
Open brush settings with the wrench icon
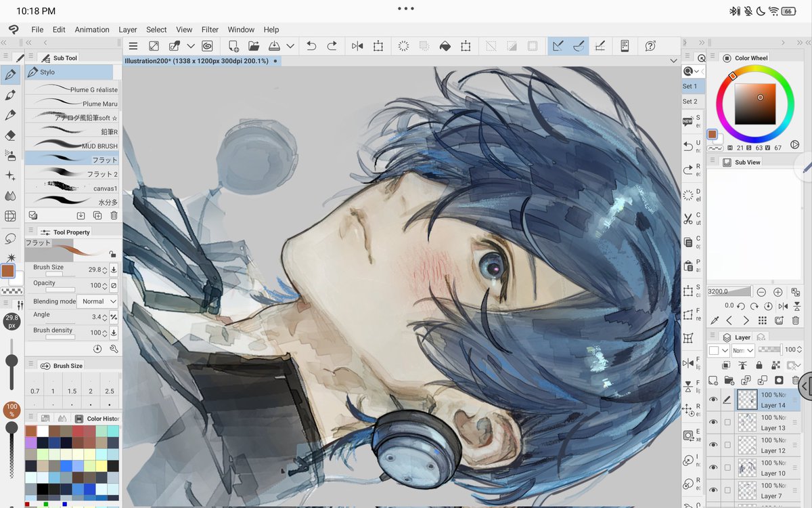coord(114,348)
